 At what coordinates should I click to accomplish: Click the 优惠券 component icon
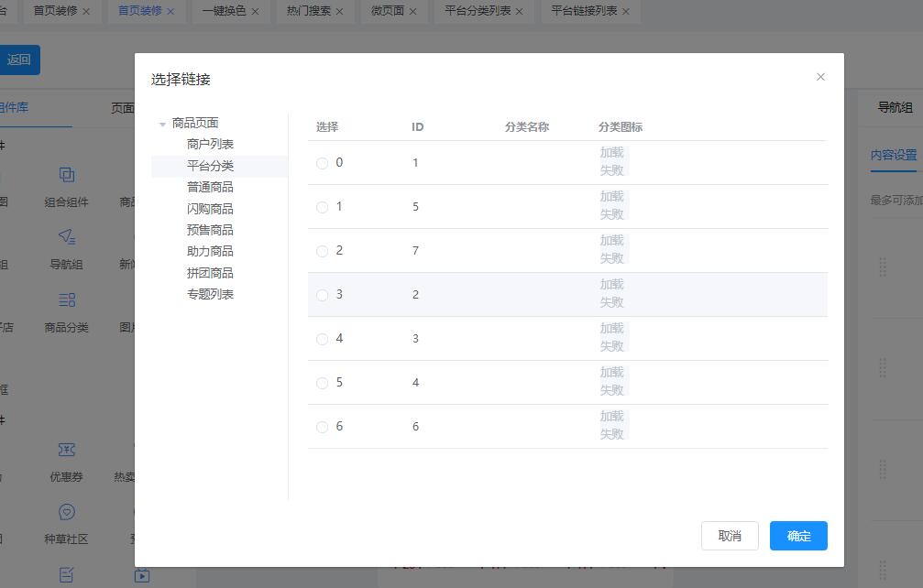click(67, 450)
